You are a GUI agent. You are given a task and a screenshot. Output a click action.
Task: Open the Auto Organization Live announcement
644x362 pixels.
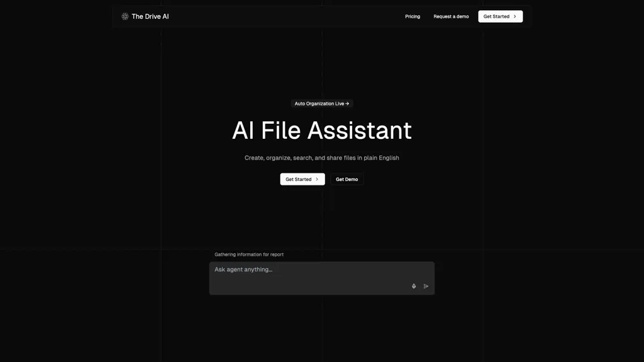click(x=321, y=104)
